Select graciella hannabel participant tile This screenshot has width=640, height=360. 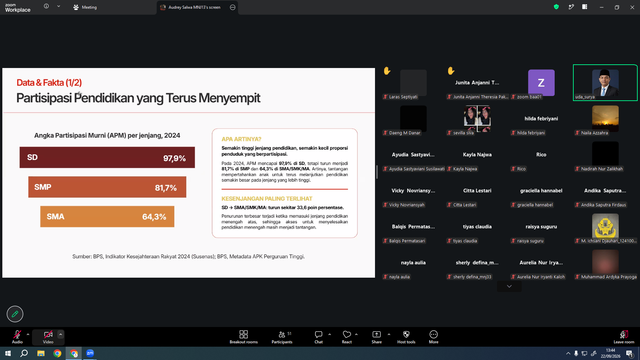pos(541,191)
